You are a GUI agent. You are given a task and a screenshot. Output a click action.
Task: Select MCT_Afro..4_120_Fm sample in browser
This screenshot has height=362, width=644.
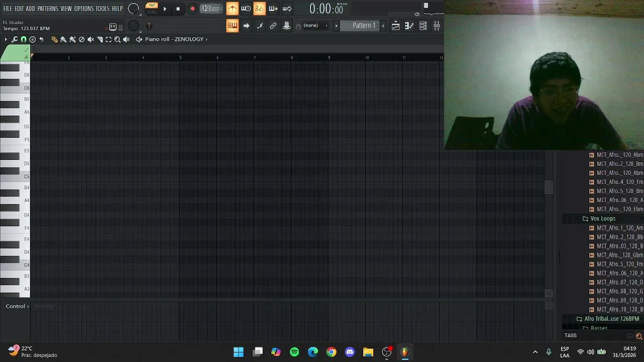pyautogui.click(x=616, y=182)
